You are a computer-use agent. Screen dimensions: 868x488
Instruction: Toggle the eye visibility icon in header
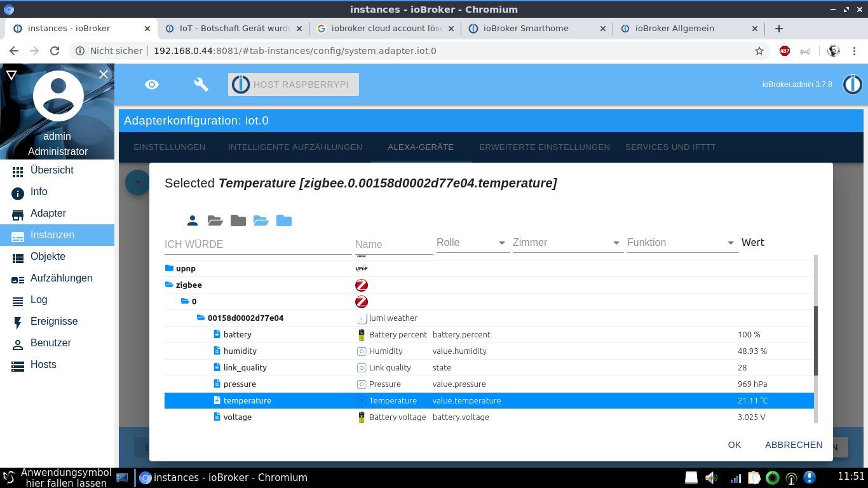(152, 85)
